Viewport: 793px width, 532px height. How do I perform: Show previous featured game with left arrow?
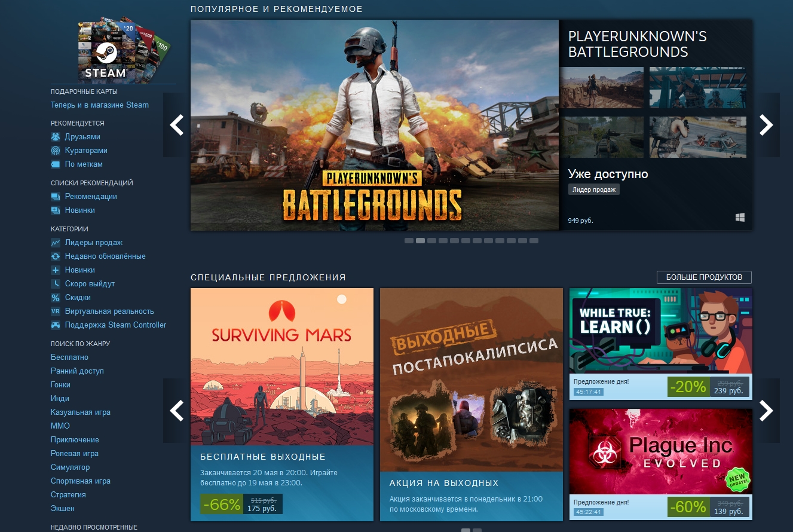coord(177,125)
